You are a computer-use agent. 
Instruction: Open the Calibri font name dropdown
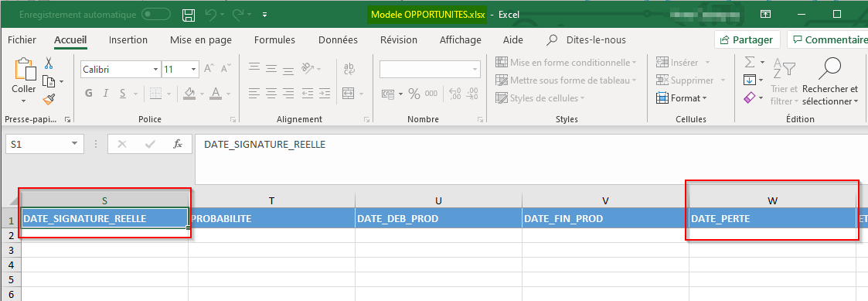click(x=155, y=70)
